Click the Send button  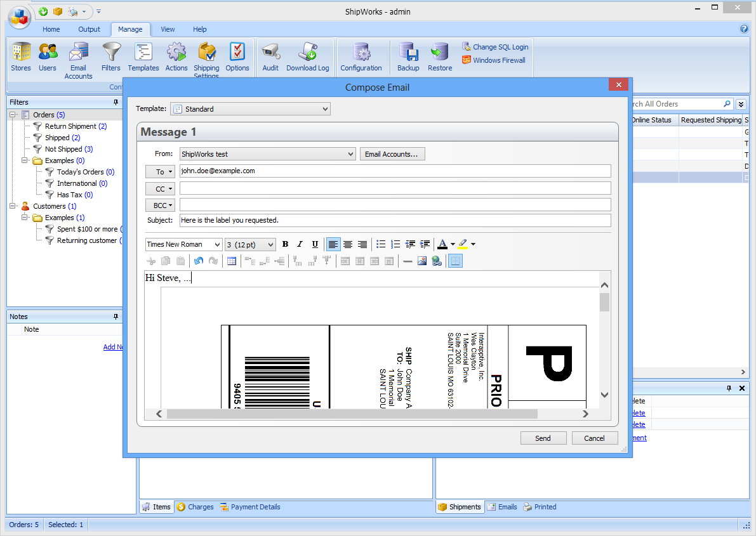coord(543,438)
